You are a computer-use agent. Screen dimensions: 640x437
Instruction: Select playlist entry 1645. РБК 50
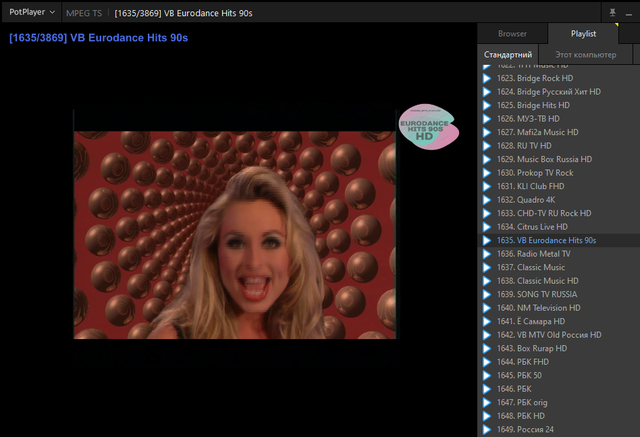[x=559, y=375]
